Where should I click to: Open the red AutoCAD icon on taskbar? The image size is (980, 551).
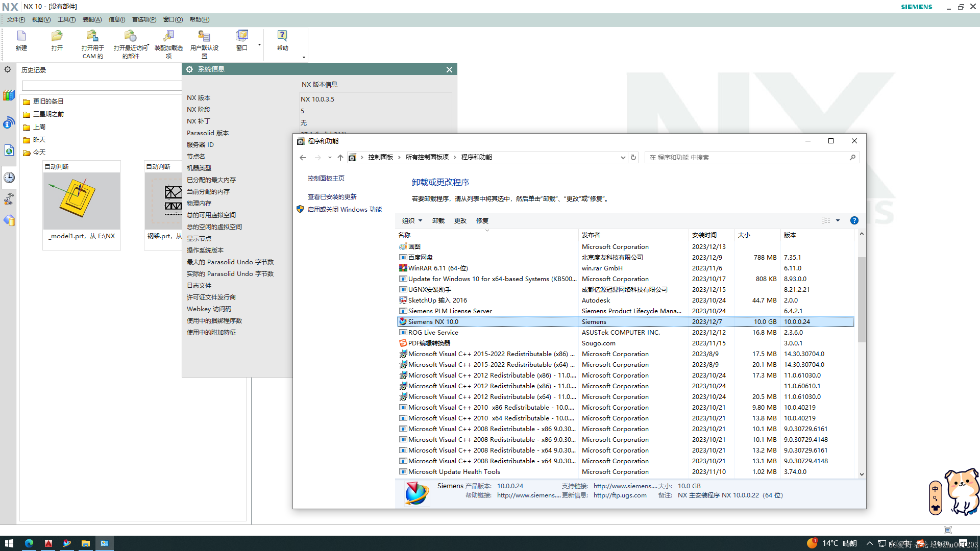[48, 543]
